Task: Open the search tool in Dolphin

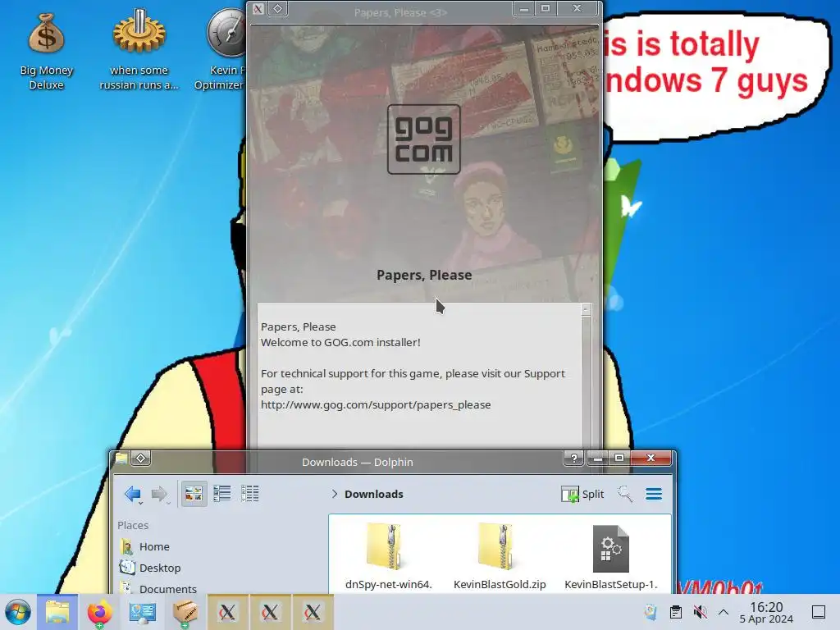Action: (624, 493)
